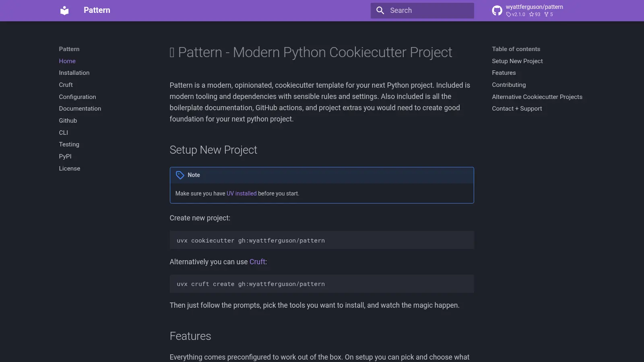644x362 pixels.
Task: Open the PyPI page
Action: pyautogui.click(x=65, y=156)
